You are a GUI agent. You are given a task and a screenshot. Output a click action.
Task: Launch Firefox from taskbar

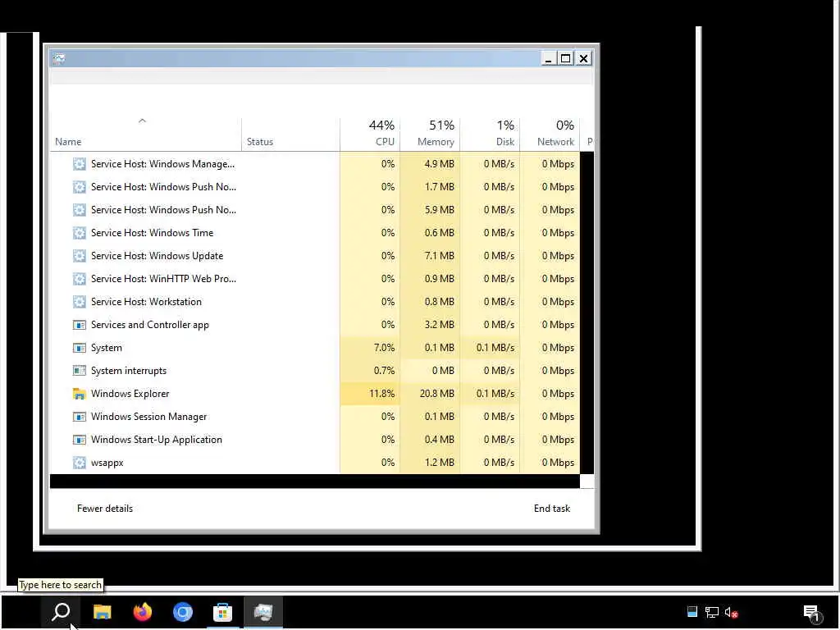(x=142, y=612)
